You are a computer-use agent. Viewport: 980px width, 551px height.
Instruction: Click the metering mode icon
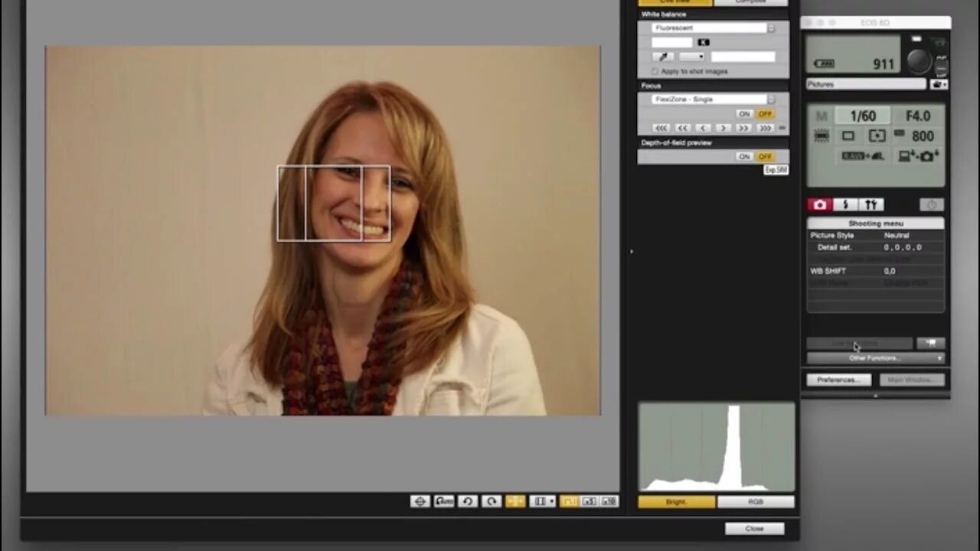pos(877,135)
